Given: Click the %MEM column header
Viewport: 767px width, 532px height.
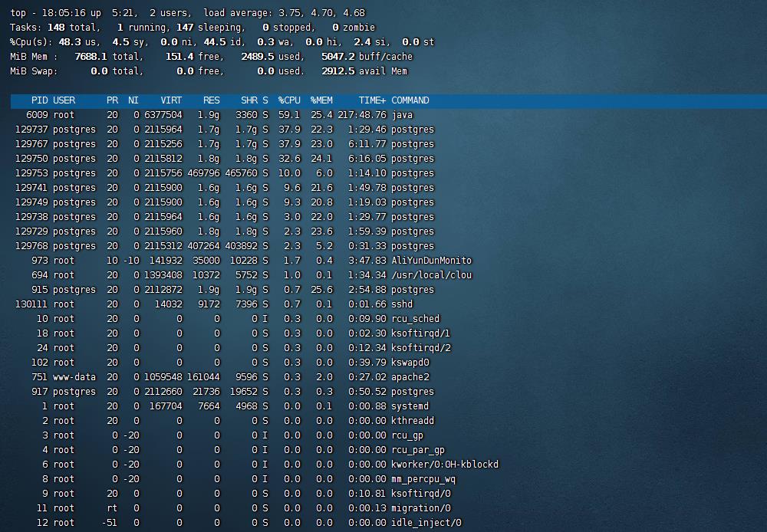Looking at the screenshot, I should (321, 100).
